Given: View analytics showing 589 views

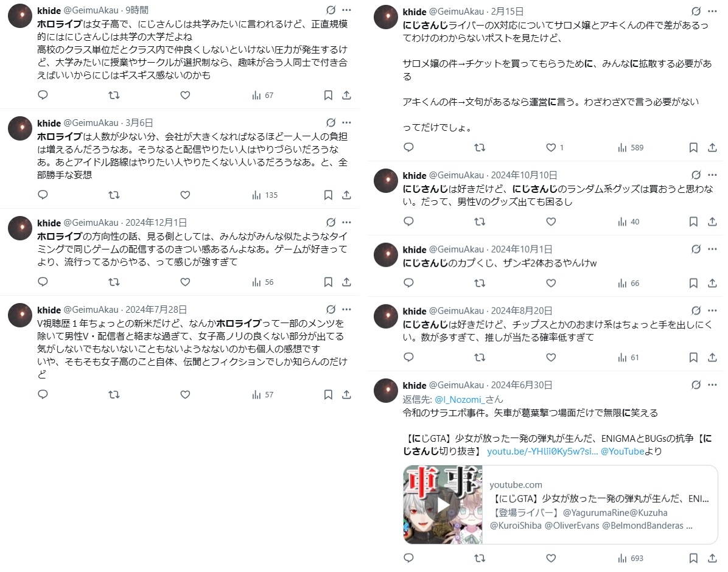Looking at the screenshot, I should pyautogui.click(x=631, y=148).
